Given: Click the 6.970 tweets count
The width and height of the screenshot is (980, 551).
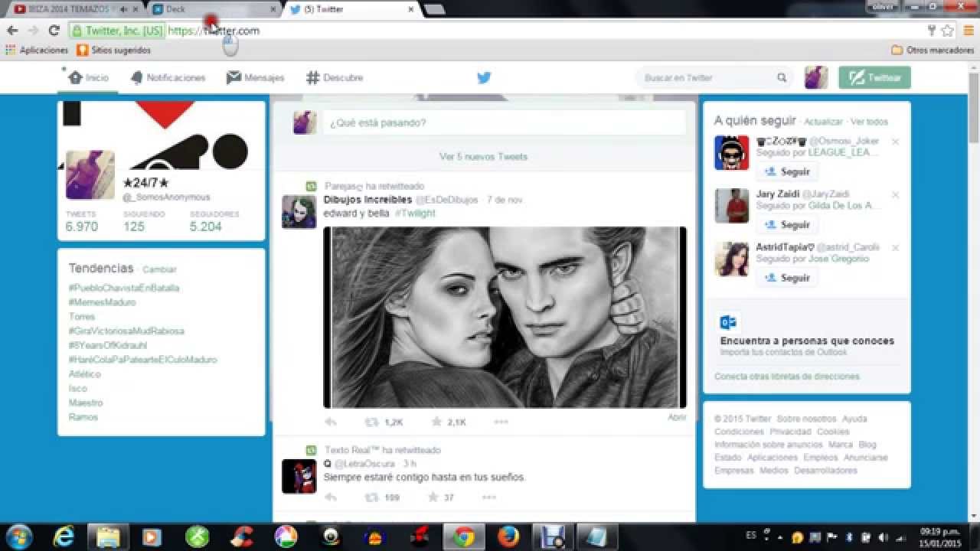Looking at the screenshot, I should 82,227.
